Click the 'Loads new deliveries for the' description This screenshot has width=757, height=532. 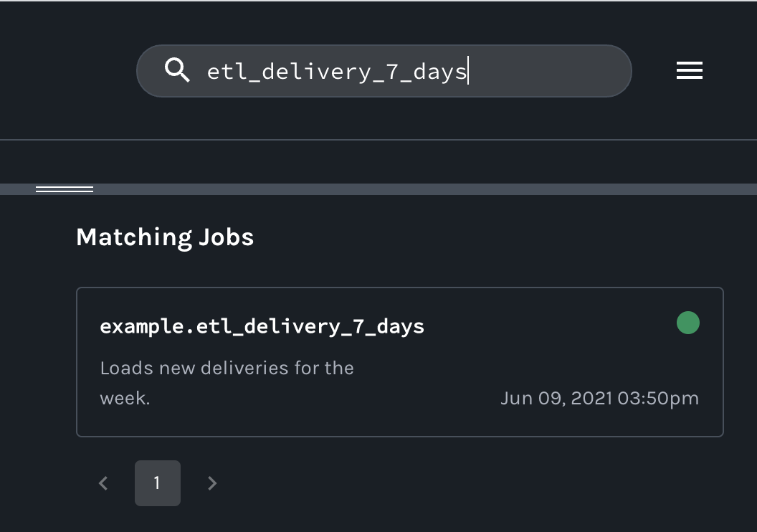(x=227, y=369)
